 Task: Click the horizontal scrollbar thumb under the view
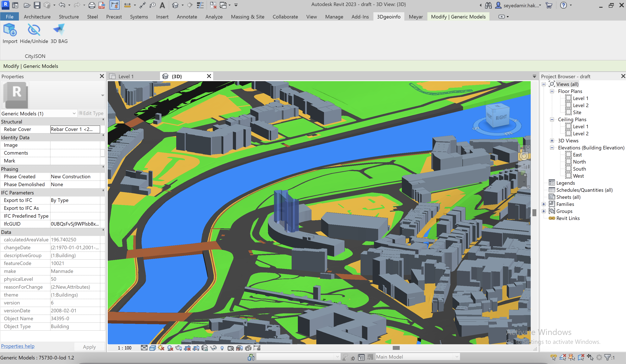pyautogui.click(x=396, y=348)
